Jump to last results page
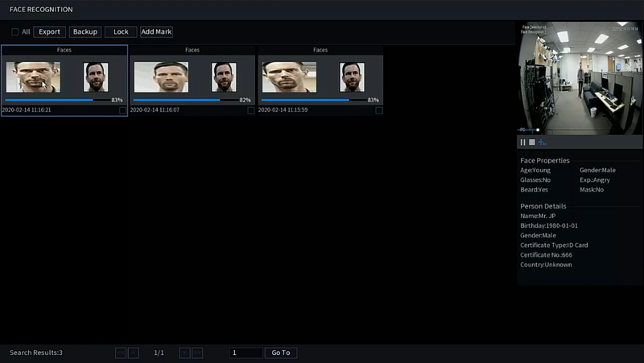This screenshot has height=363, width=644. tap(197, 353)
